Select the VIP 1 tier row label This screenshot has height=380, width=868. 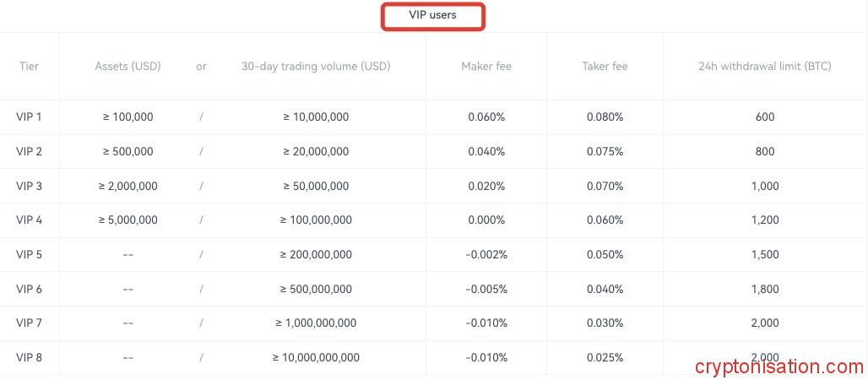tap(29, 117)
